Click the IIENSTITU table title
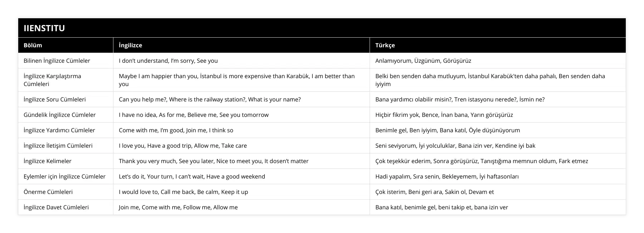The height and width of the screenshot is (233, 644). click(x=44, y=28)
